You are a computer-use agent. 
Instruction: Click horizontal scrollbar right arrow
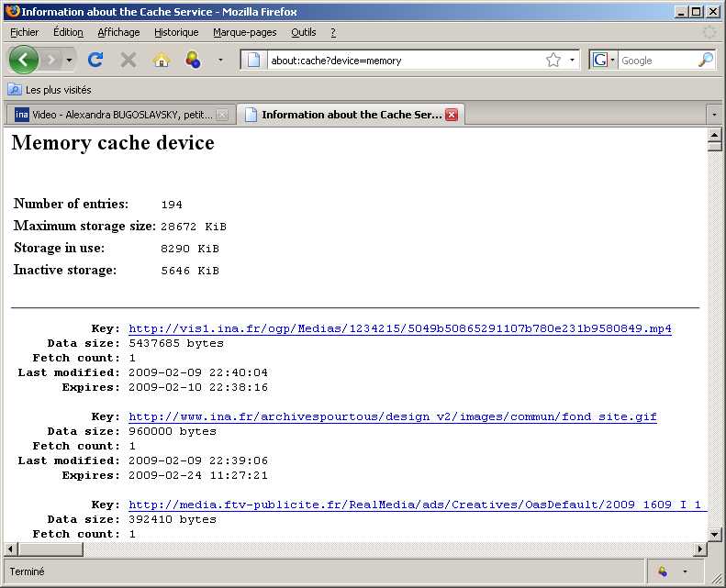(x=700, y=549)
